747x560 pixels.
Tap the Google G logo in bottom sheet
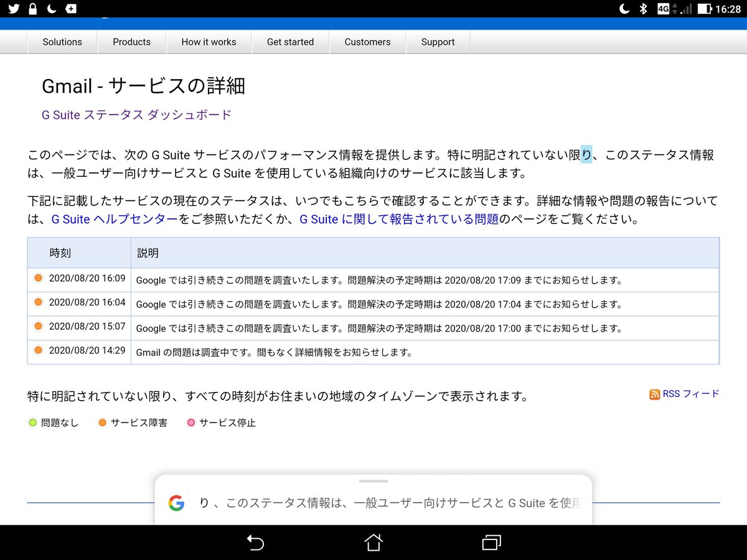176,503
